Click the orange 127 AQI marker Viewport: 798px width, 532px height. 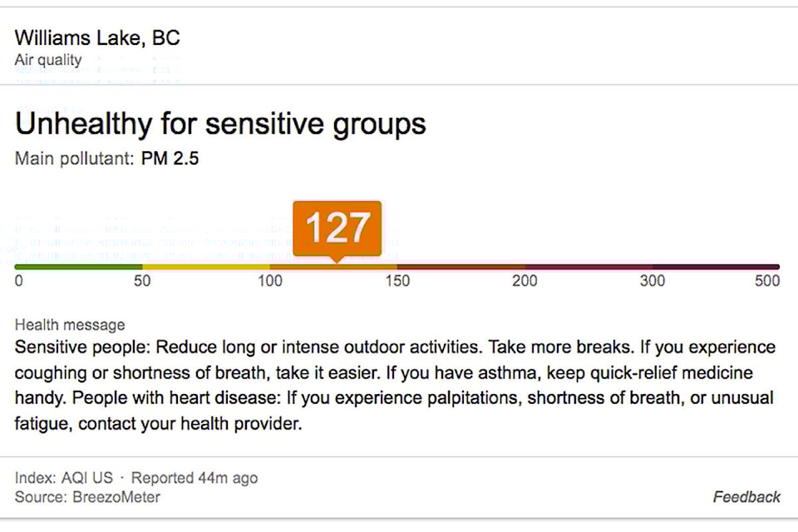[x=337, y=229]
